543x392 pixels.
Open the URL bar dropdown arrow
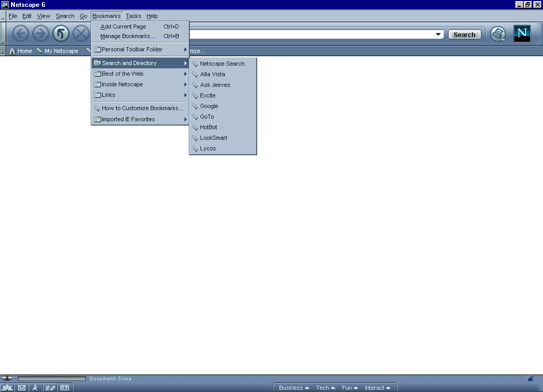tap(438, 34)
